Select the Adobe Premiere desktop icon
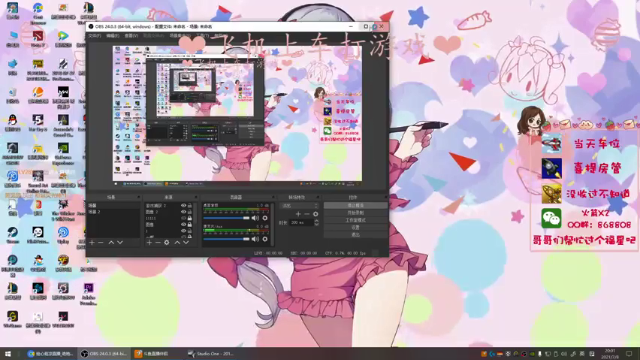The width and height of the screenshot is (640, 360). point(88,294)
